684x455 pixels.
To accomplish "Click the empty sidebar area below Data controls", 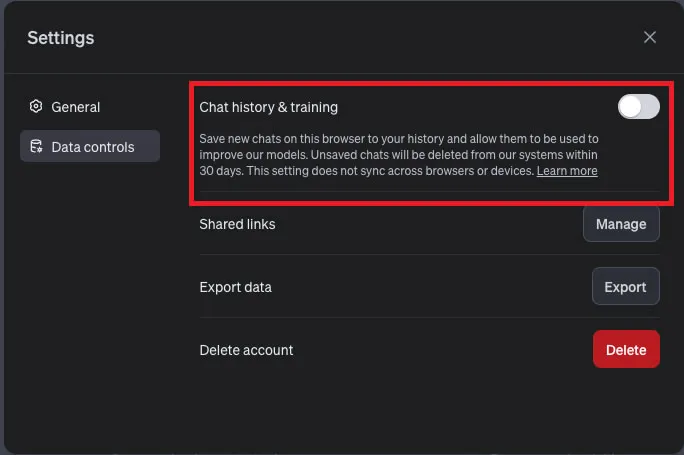I will pyautogui.click(x=90, y=300).
